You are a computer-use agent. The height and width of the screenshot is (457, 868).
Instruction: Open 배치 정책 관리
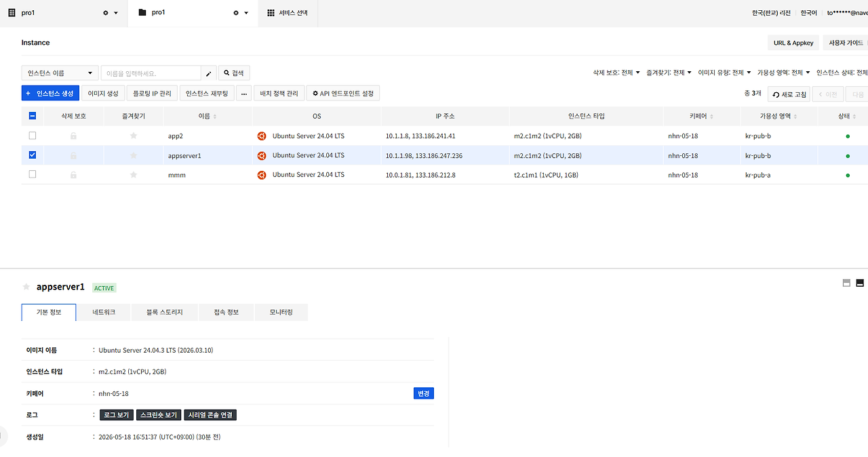point(279,93)
